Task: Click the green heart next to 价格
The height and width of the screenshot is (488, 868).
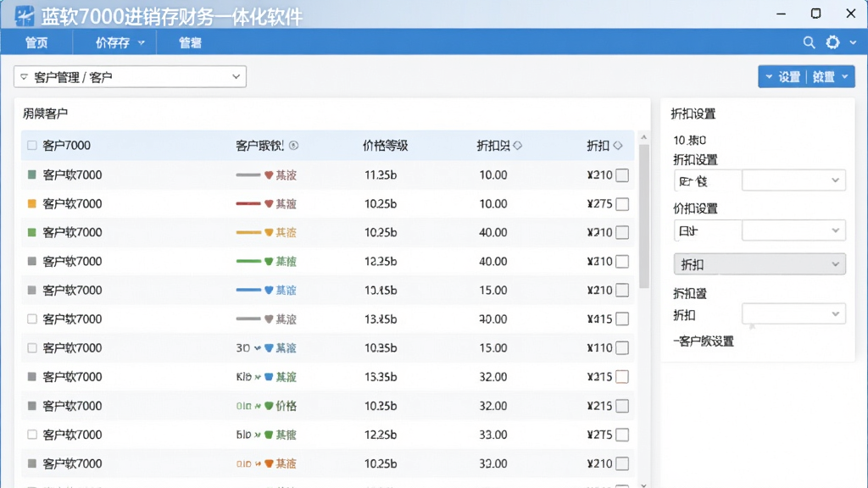Action: (269, 406)
